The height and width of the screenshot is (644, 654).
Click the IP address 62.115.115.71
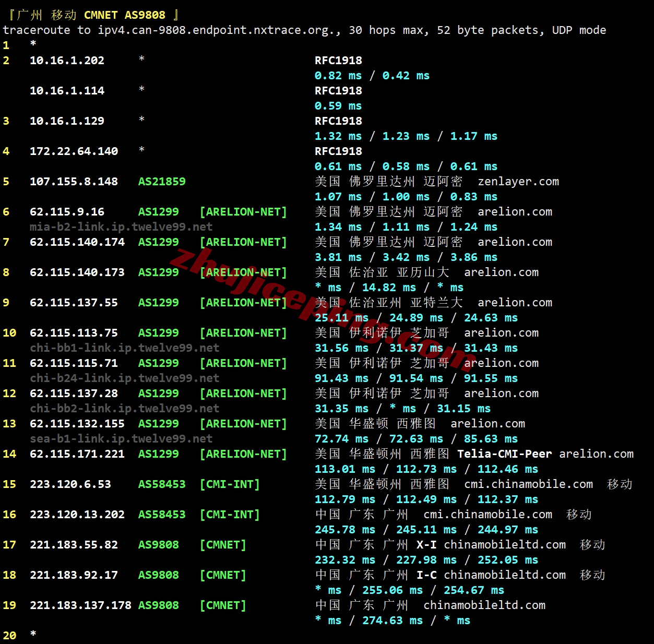point(74,363)
